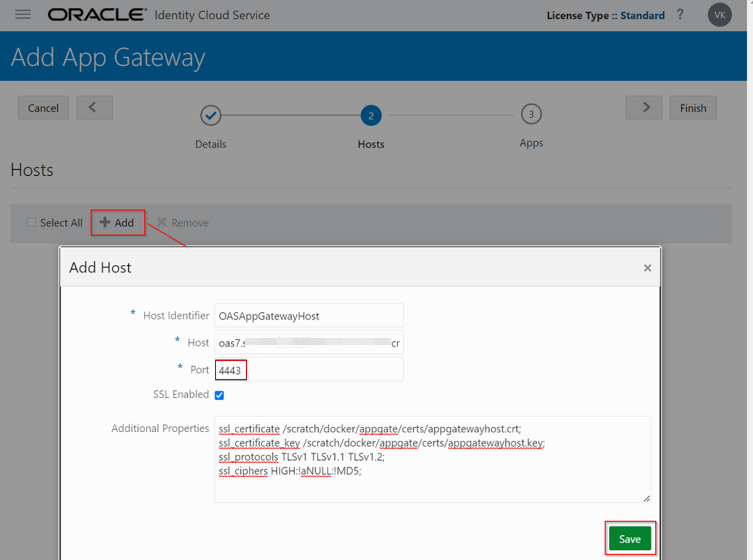Viewport: 753px width, 560px height.
Task: Click the Standard license type link
Action: click(642, 15)
